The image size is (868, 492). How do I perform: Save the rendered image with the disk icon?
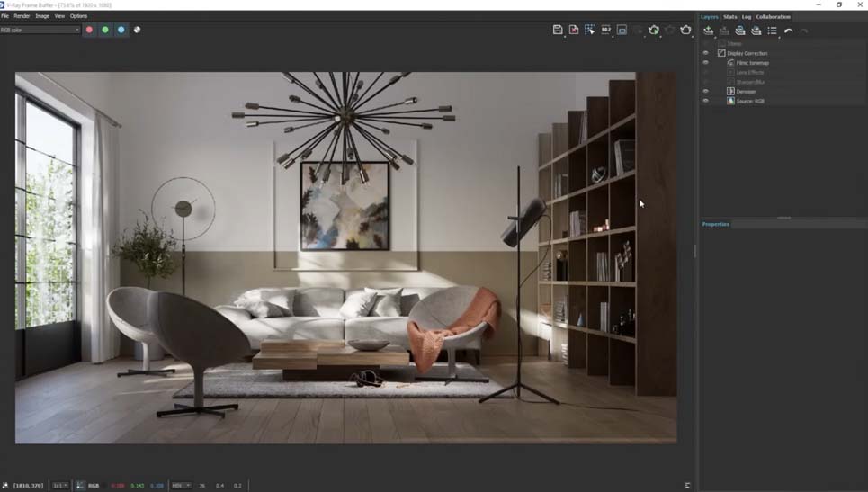(558, 30)
